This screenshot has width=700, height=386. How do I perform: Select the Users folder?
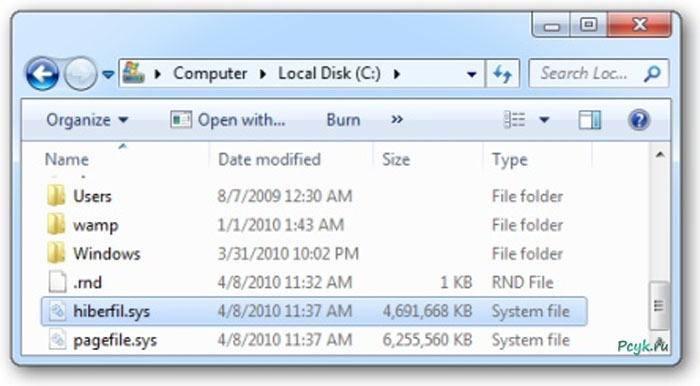pyautogui.click(x=92, y=196)
